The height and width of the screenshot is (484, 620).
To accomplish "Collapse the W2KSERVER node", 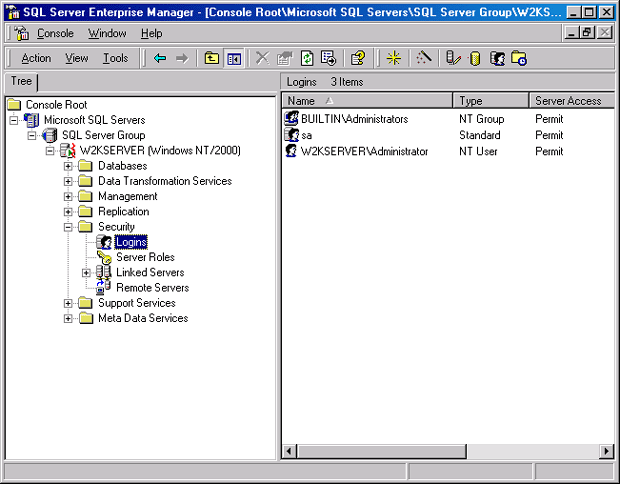I will click(x=50, y=151).
